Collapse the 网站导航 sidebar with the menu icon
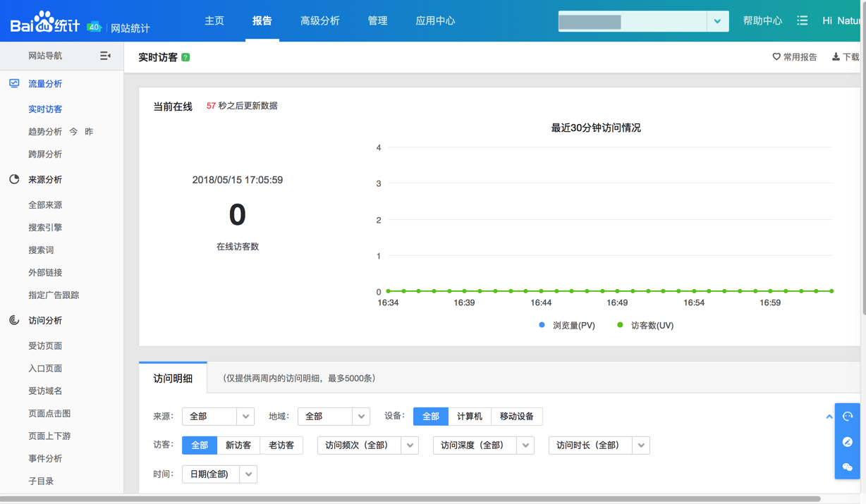Image resolution: width=866 pixels, height=504 pixels. [105, 56]
